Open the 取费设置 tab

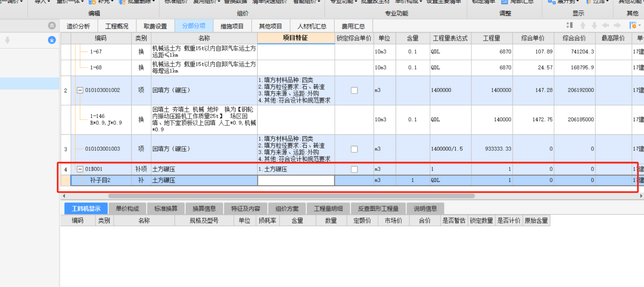click(155, 26)
